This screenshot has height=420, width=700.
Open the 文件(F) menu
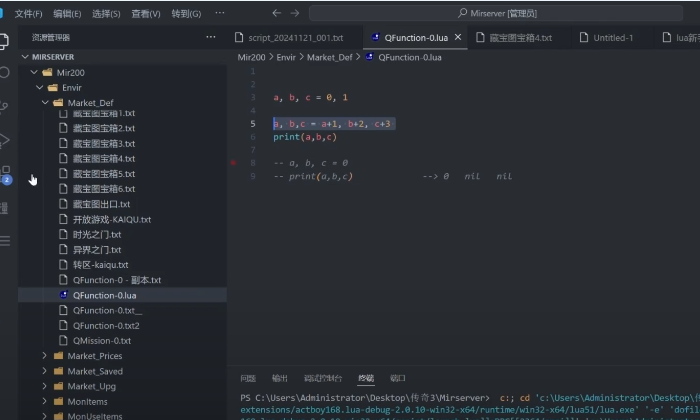click(28, 14)
